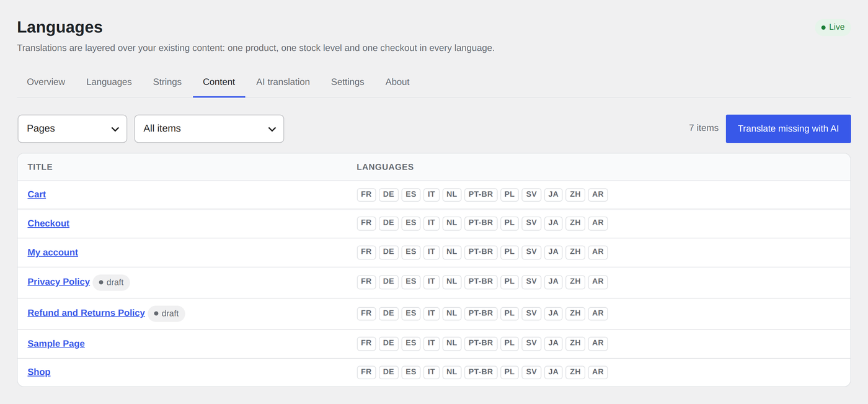Viewport: 868px width, 404px height.
Task: Click the PL badge in Shop row
Action: [x=510, y=372]
